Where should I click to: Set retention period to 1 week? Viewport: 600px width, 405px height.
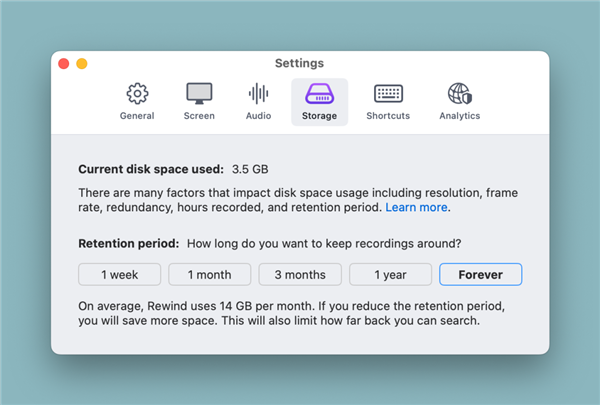point(120,274)
